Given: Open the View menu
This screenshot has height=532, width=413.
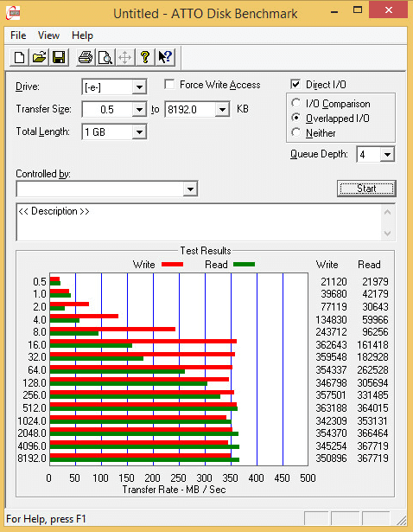Looking at the screenshot, I should [48, 35].
